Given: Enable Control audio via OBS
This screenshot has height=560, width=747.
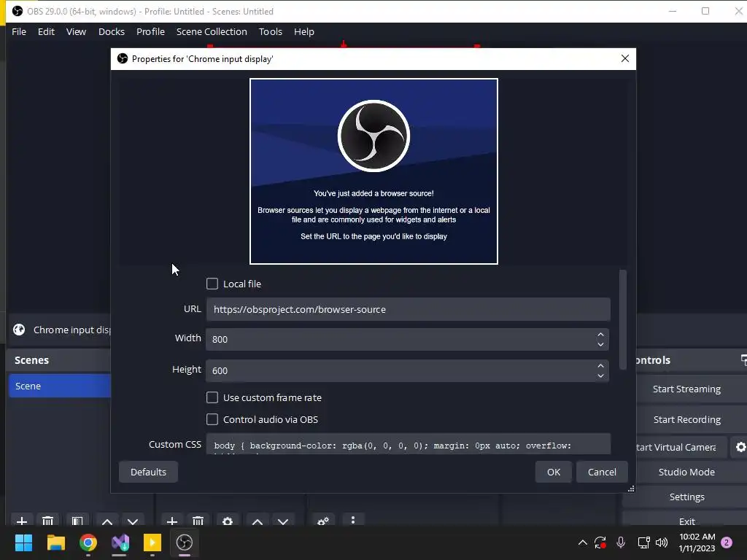Looking at the screenshot, I should coord(212,419).
